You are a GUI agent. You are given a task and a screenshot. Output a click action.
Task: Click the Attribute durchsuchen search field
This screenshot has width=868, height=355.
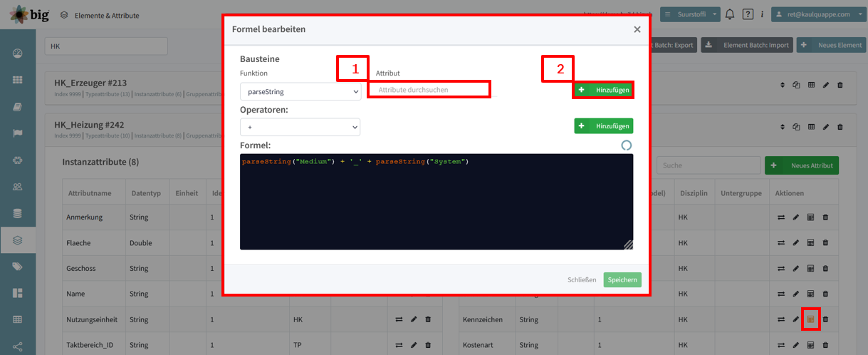coord(429,90)
